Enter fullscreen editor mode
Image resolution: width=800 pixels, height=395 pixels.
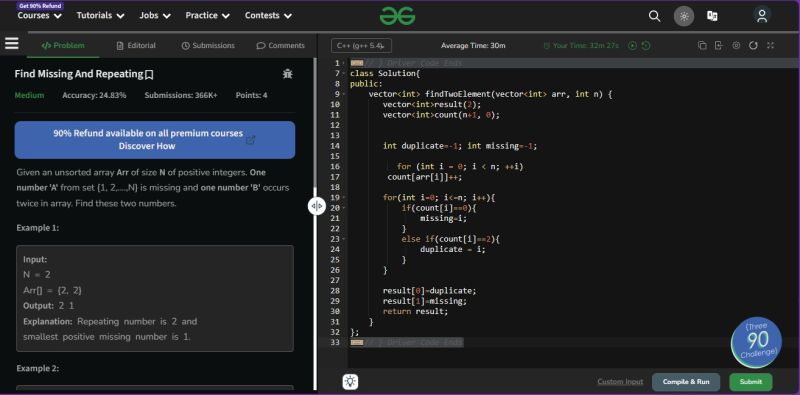[x=770, y=45]
